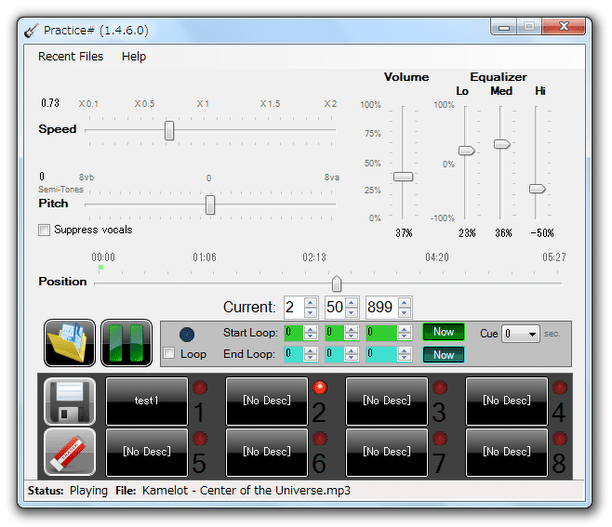This screenshot has height=527, width=612.
Task: Click the blue loop indicator circle
Action: pos(187,334)
